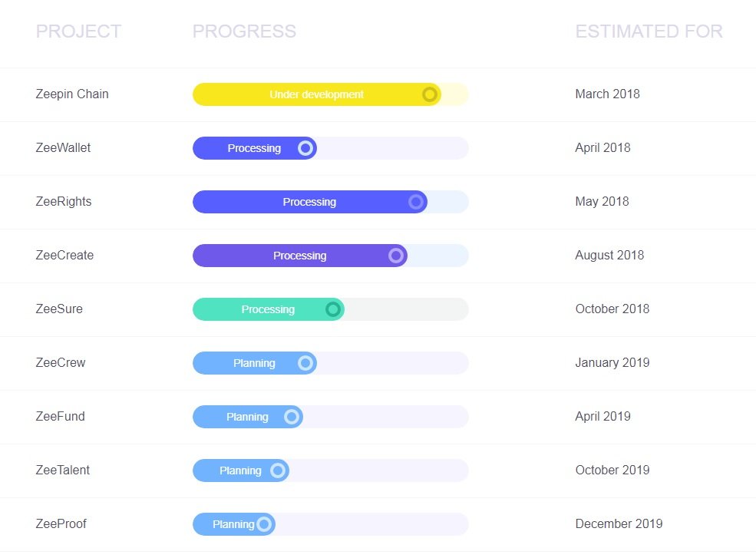Click the circle knob on ZeeTalent planning bar
Viewport: 756px width, 558px height.
click(278, 471)
